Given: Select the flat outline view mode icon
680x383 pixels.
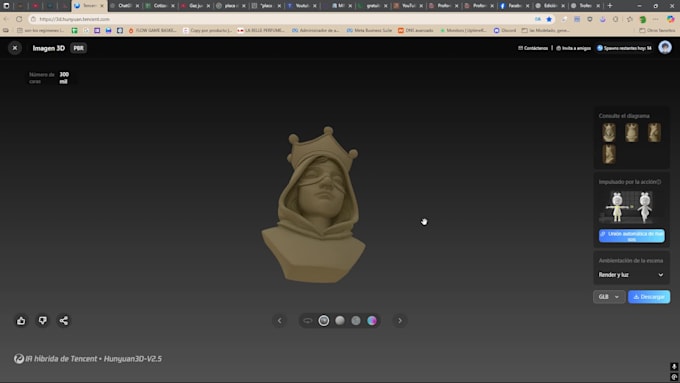Looking at the screenshot, I should [307, 321].
